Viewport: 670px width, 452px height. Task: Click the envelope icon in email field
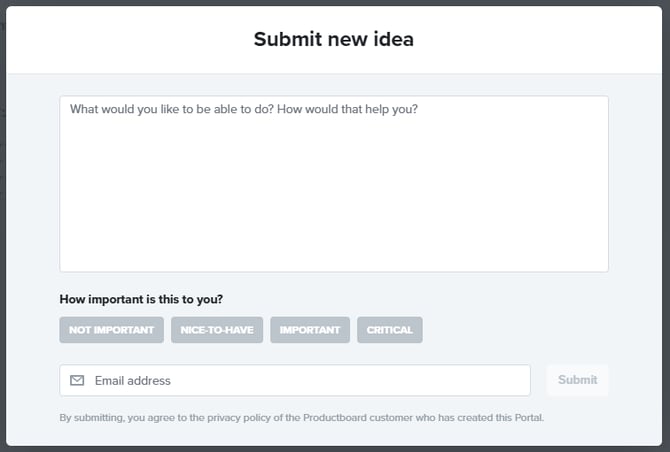point(77,380)
